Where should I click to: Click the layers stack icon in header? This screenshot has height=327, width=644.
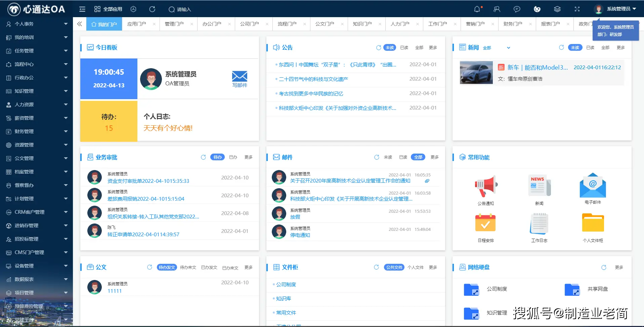coord(557,9)
